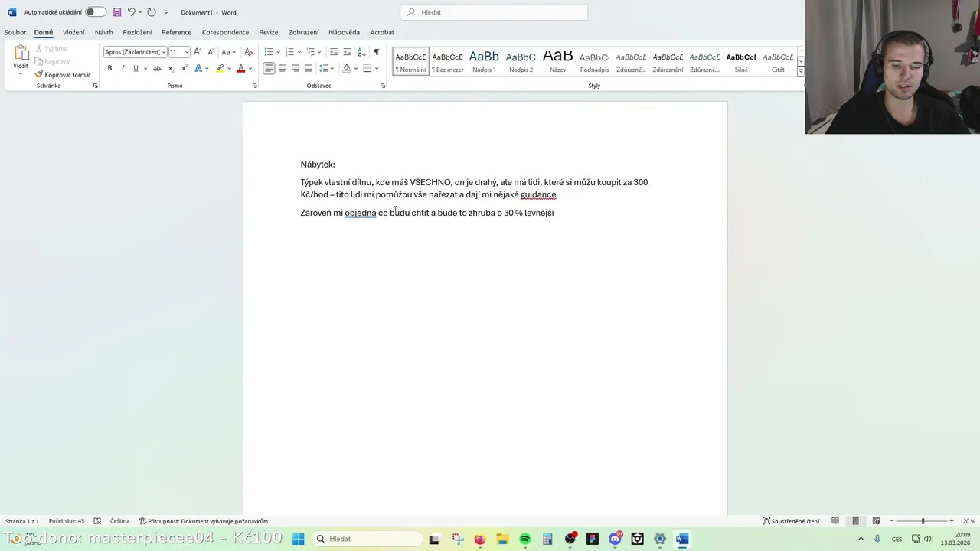Toggle superscript formatting
The image size is (980, 551).
click(184, 68)
